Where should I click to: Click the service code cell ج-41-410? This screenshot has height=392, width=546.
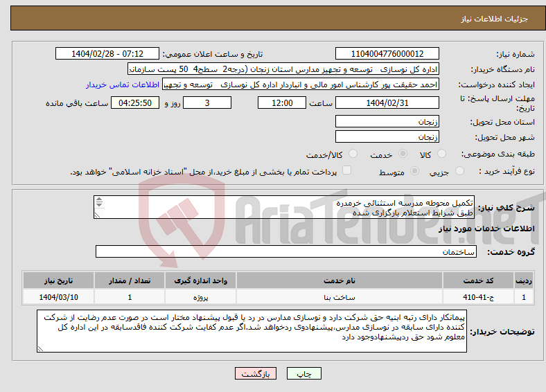(x=479, y=297)
